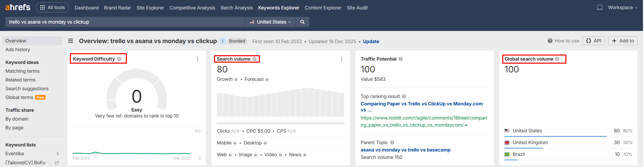The height and width of the screenshot is (167, 644).
Task: Click the Add to button
Action: (623, 41)
